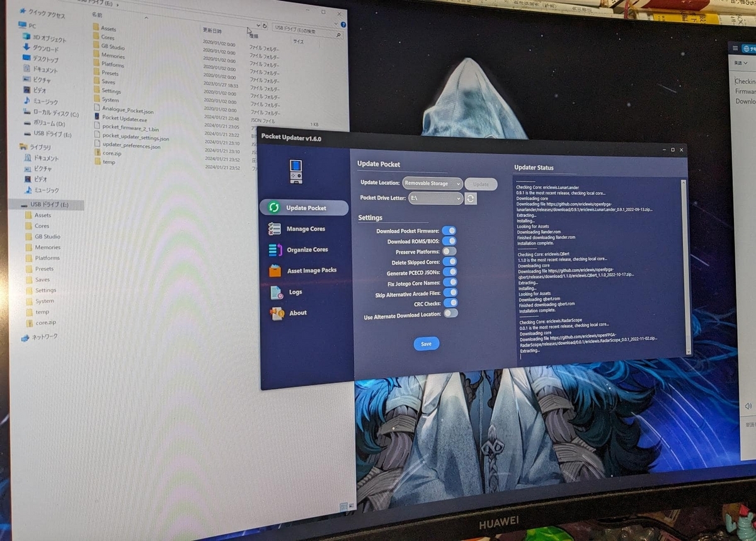The image size is (756, 541).
Task: Enable Preserve Platforms switch
Action: coord(450,251)
